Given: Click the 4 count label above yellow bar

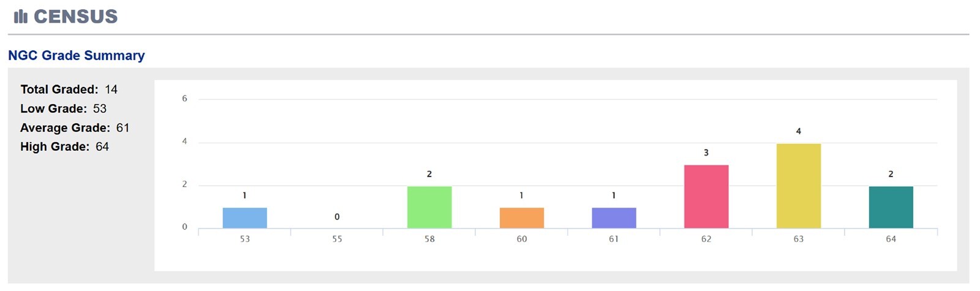Looking at the screenshot, I should 799,131.
